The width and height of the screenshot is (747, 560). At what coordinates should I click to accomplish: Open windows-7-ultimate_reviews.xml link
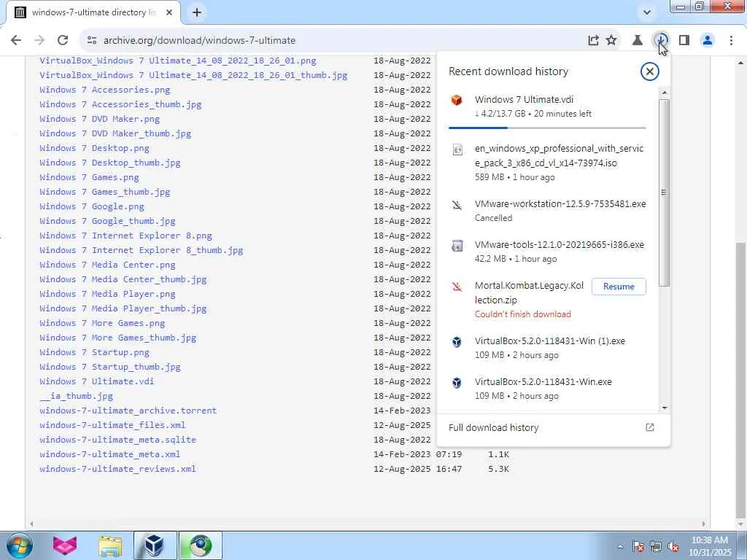coord(117,469)
